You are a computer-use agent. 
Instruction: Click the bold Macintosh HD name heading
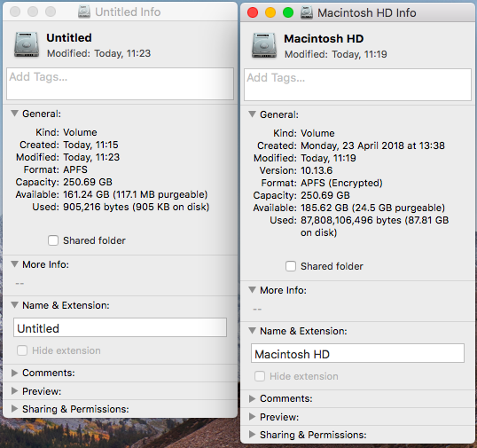coord(324,39)
